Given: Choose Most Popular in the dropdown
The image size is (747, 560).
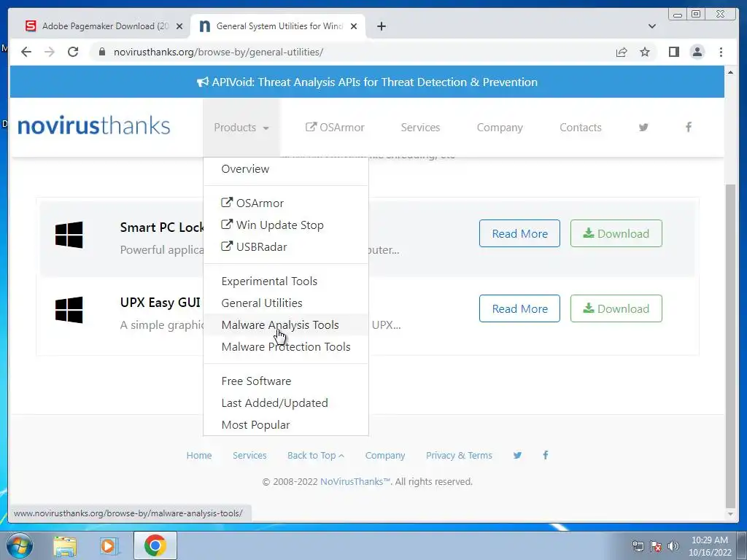Looking at the screenshot, I should pos(286,425).
